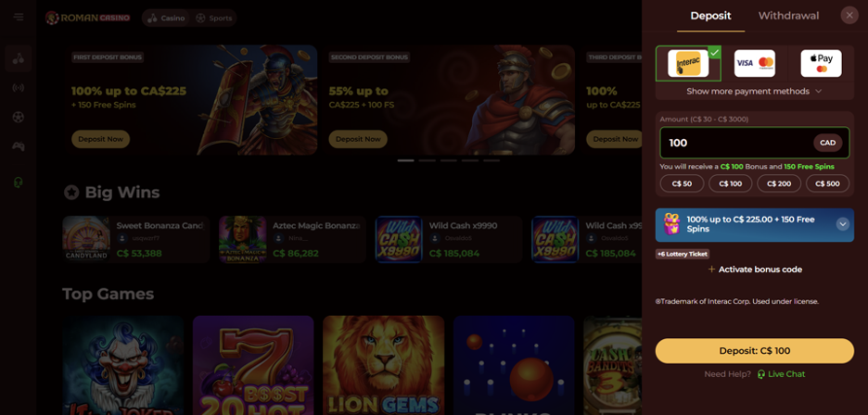Image resolution: width=868 pixels, height=415 pixels.
Task: Open the CAD currency selector
Action: [x=827, y=143]
